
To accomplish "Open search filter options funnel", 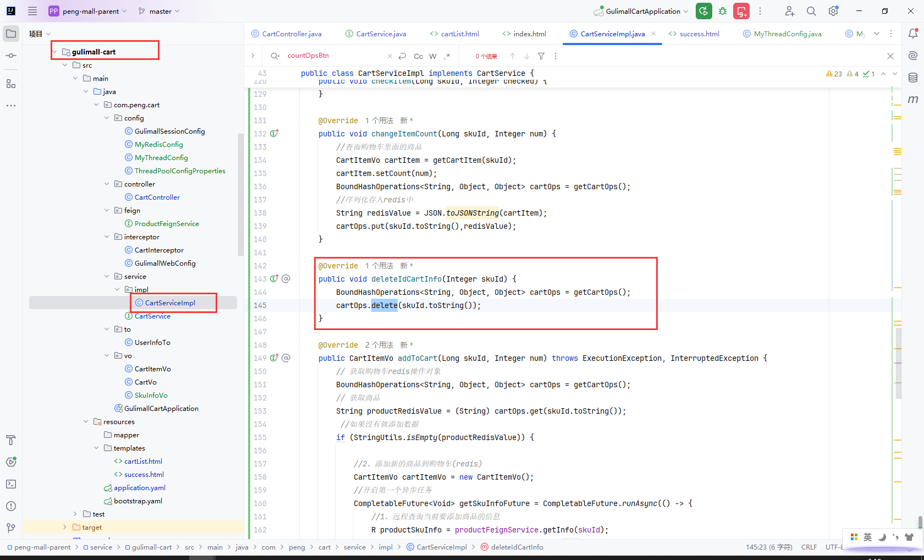I will point(541,56).
